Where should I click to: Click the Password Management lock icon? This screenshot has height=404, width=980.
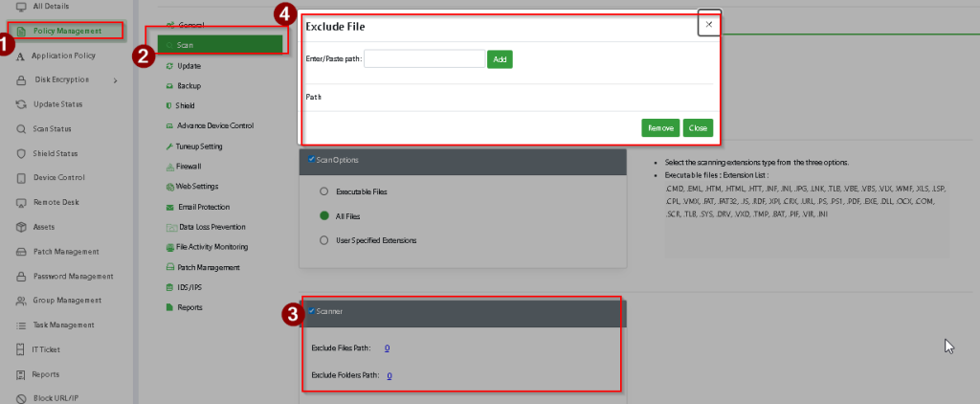(21, 276)
